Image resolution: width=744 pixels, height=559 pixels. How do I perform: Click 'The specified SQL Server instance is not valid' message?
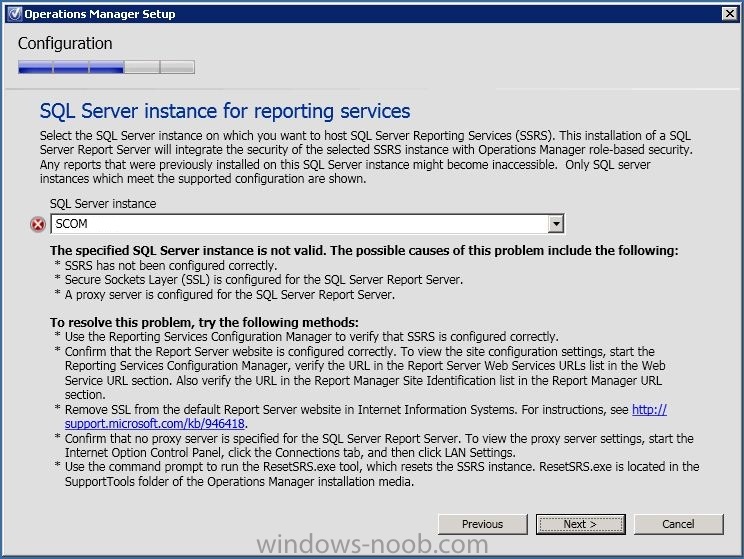pos(364,251)
